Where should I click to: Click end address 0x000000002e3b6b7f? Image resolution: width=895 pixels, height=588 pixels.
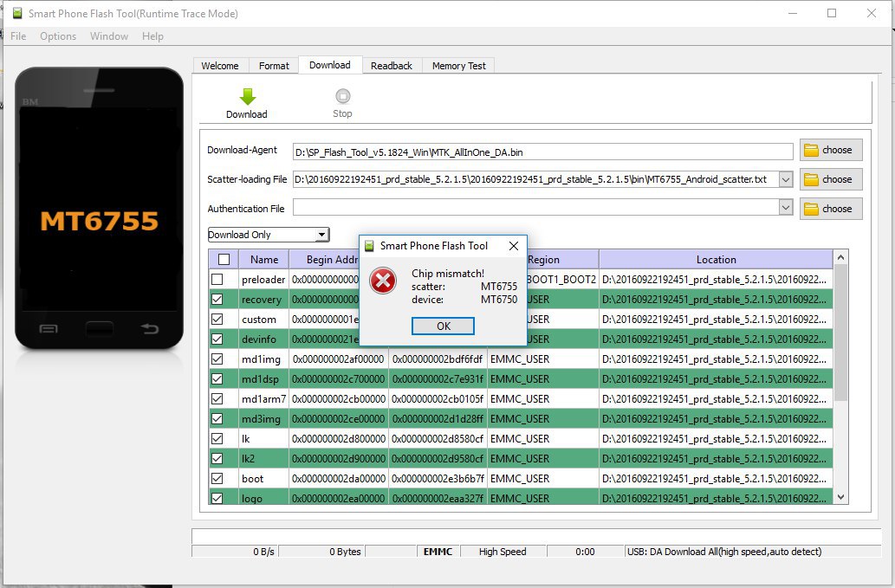coord(438,479)
